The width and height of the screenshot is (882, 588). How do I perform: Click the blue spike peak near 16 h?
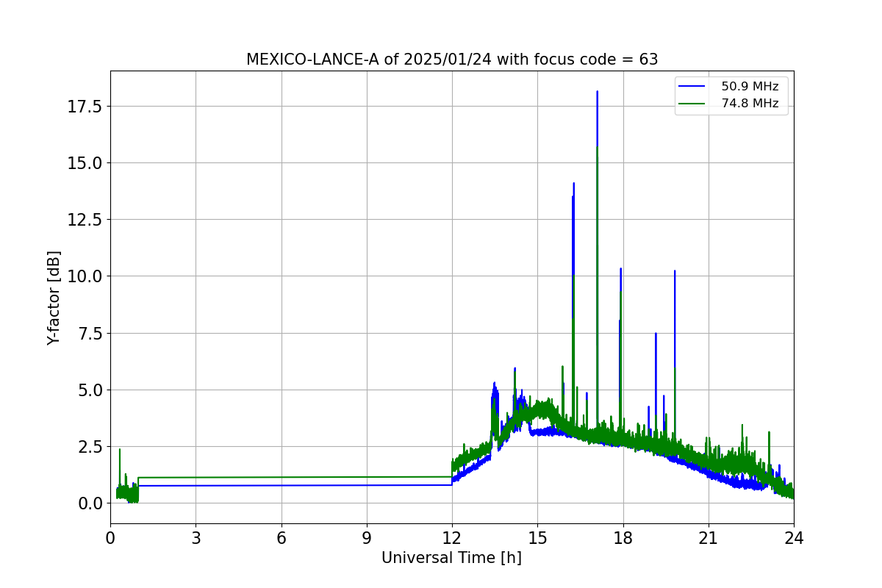click(573, 184)
